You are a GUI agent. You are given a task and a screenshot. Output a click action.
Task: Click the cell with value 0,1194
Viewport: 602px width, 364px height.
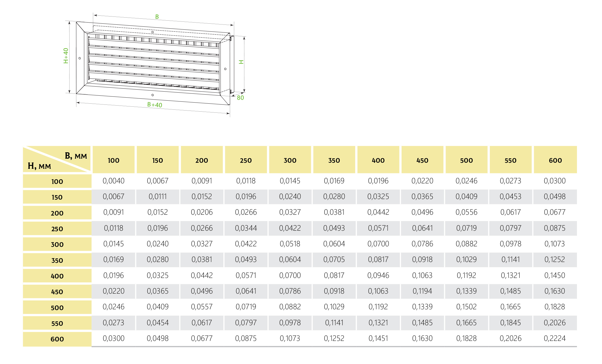pos(422,291)
